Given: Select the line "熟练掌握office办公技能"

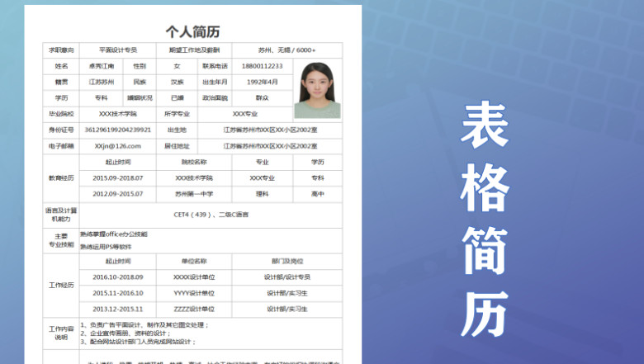Looking at the screenshot, I should [x=114, y=234].
